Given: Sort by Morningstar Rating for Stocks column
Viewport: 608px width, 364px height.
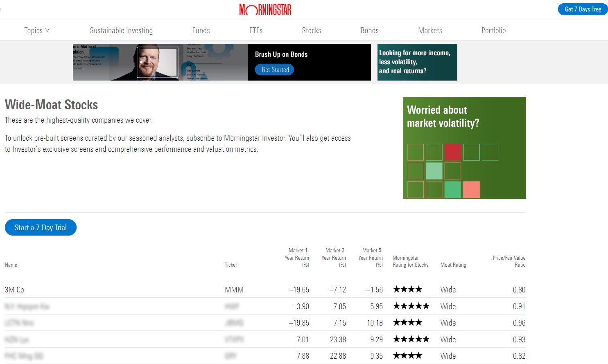Looking at the screenshot, I should [411, 261].
